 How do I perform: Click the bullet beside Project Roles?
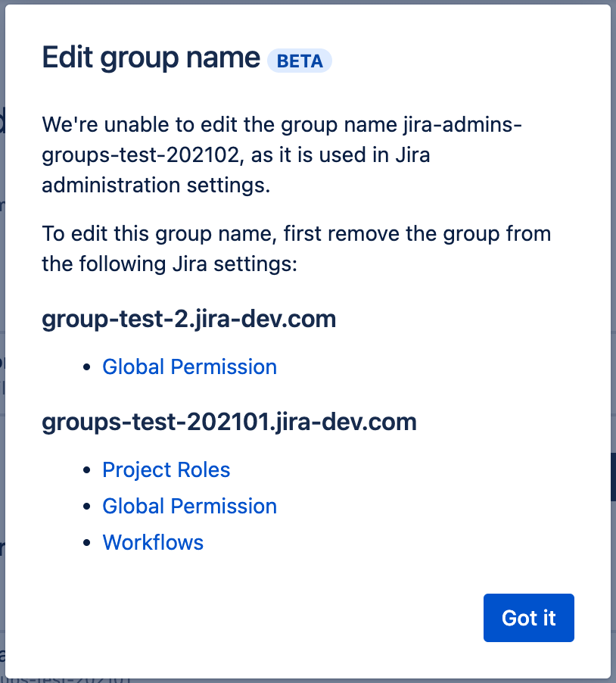pyautogui.click(x=89, y=469)
